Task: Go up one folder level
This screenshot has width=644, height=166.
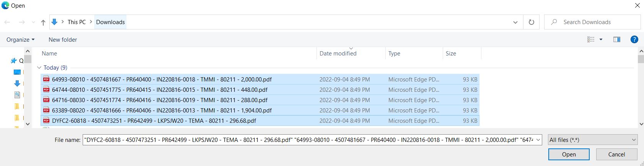Action: click(43, 22)
